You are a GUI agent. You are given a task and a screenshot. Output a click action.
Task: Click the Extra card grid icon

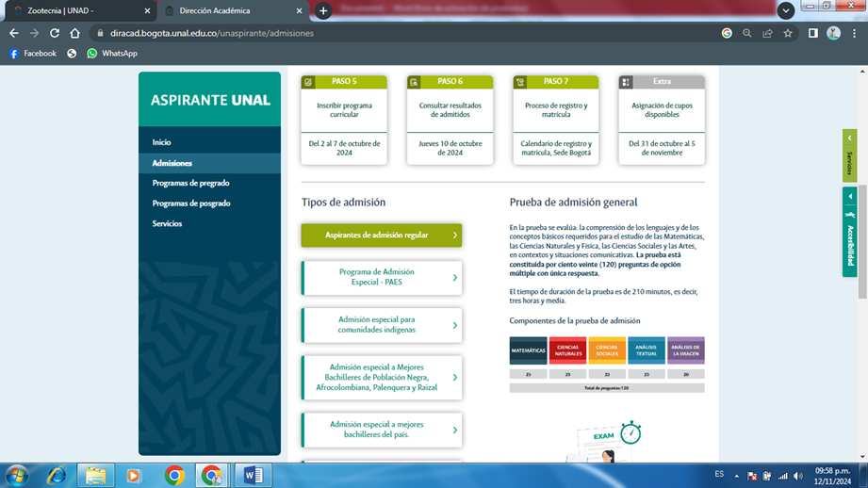click(x=626, y=82)
